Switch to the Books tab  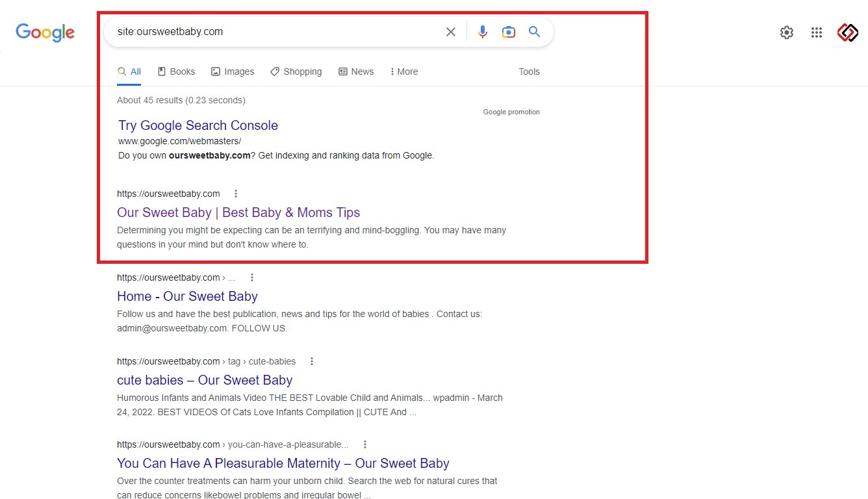tap(177, 71)
